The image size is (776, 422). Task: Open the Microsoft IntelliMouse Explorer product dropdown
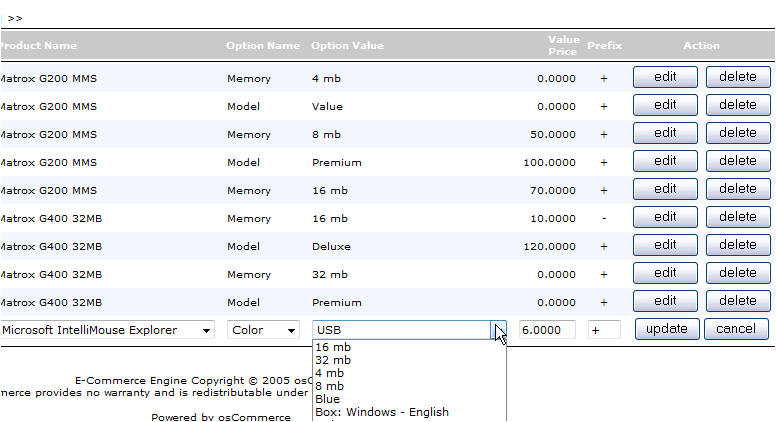coord(107,330)
